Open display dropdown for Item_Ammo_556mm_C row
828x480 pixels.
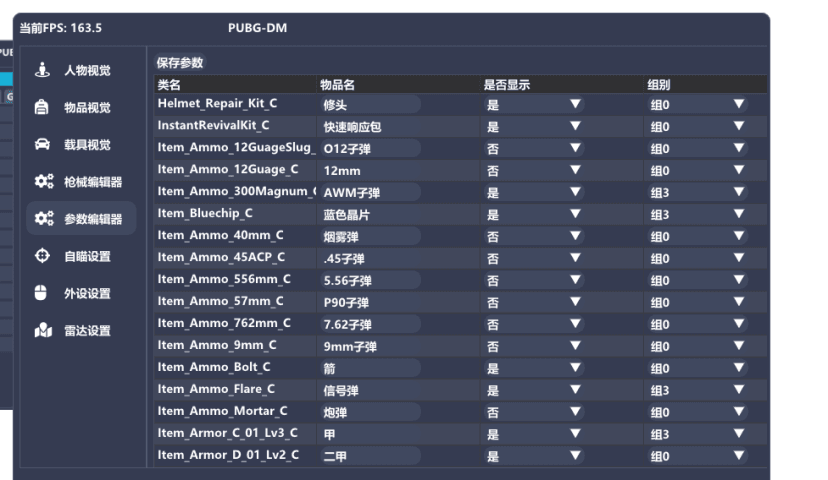coord(533,280)
